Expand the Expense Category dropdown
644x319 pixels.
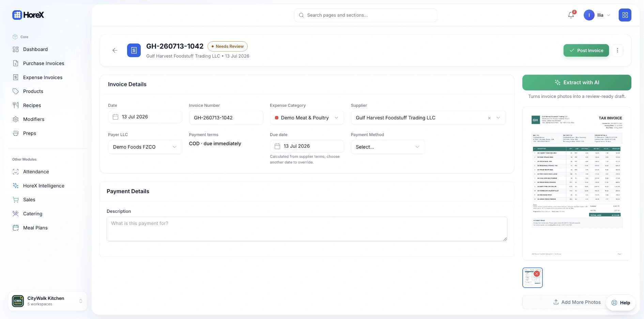[307, 118]
